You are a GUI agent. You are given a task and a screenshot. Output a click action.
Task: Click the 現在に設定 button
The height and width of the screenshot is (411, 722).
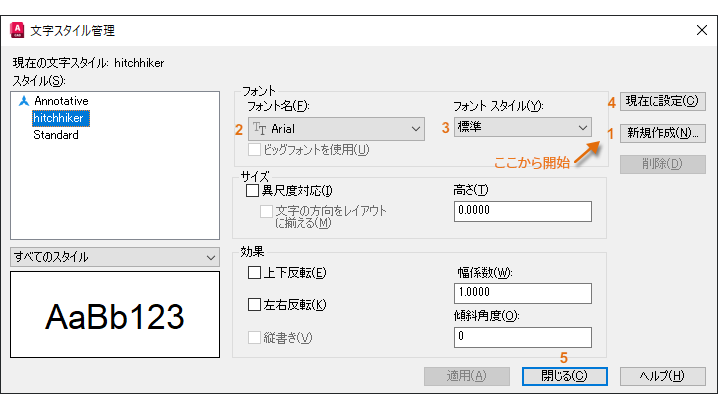coord(662,101)
